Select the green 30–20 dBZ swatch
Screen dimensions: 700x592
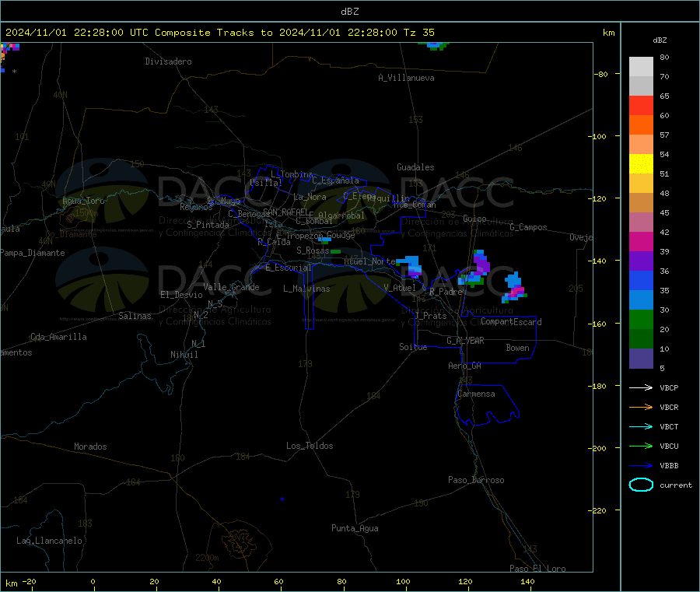pyautogui.click(x=641, y=319)
